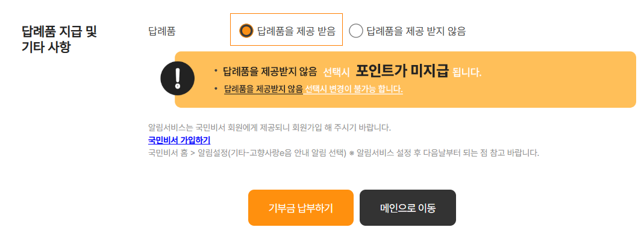Image resolution: width=644 pixels, height=236 pixels.
Task: Click the dark 메인으로 이동 button
Action: tap(408, 208)
